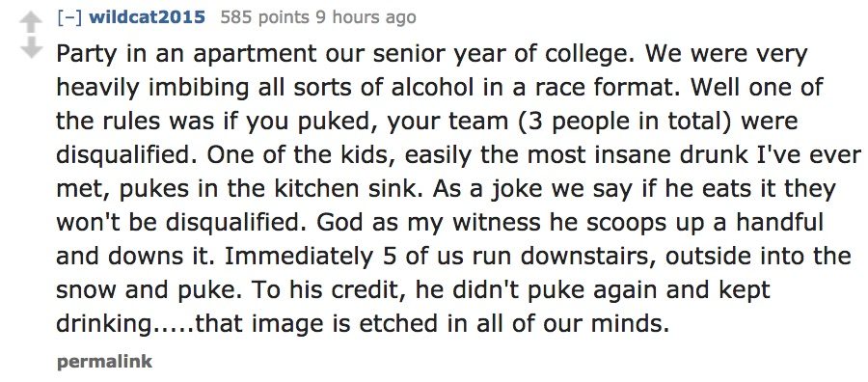Click the 9 hours ago timestamp
The height and width of the screenshot is (382, 868).
click(366, 17)
